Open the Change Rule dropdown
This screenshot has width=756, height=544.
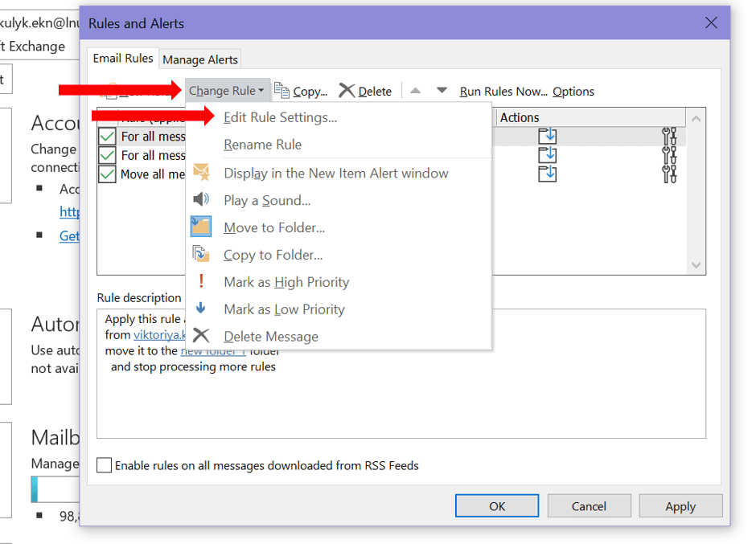point(226,91)
